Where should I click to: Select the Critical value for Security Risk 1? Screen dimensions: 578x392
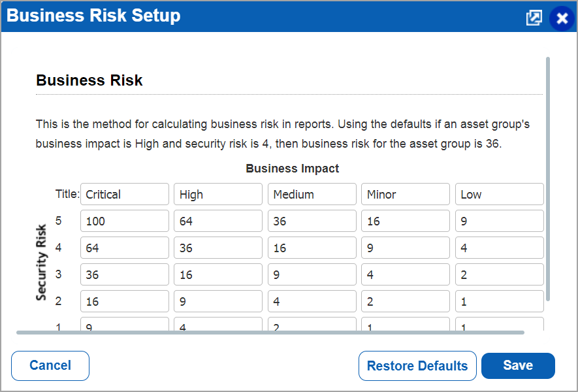click(x=124, y=323)
